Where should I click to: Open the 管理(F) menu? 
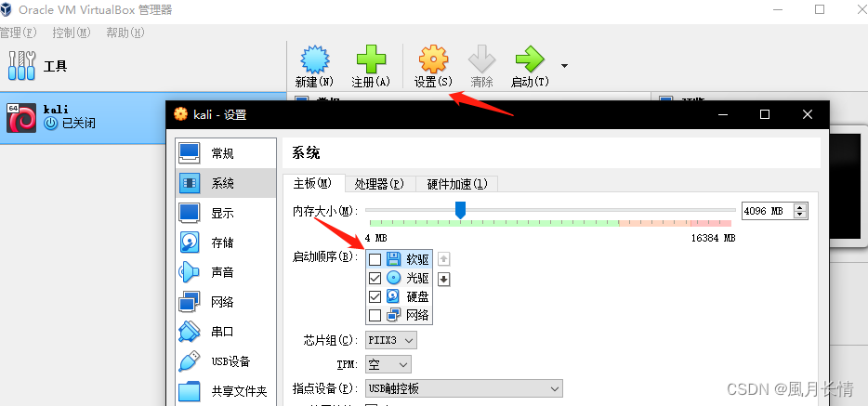coord(18,33)
